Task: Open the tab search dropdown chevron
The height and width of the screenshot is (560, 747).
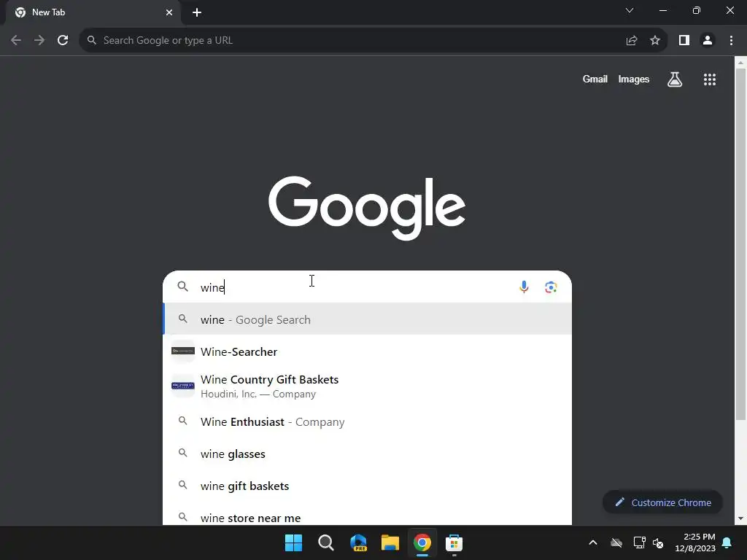Action: pos(630,10)
